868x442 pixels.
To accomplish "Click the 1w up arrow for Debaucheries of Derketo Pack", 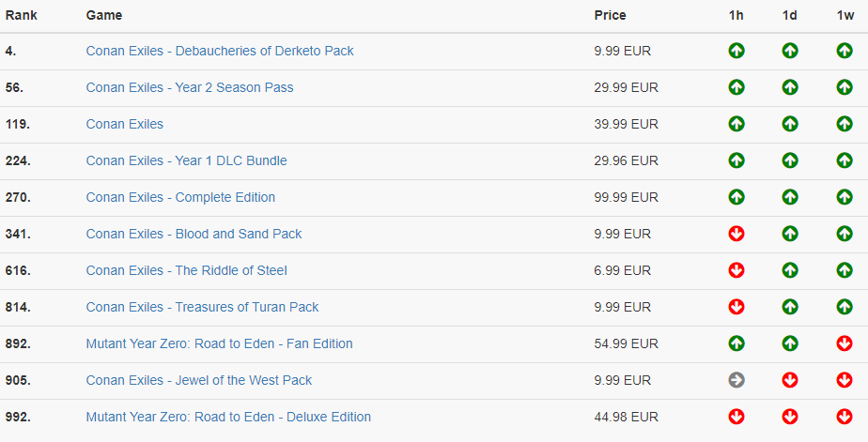I will click(845, 51).
